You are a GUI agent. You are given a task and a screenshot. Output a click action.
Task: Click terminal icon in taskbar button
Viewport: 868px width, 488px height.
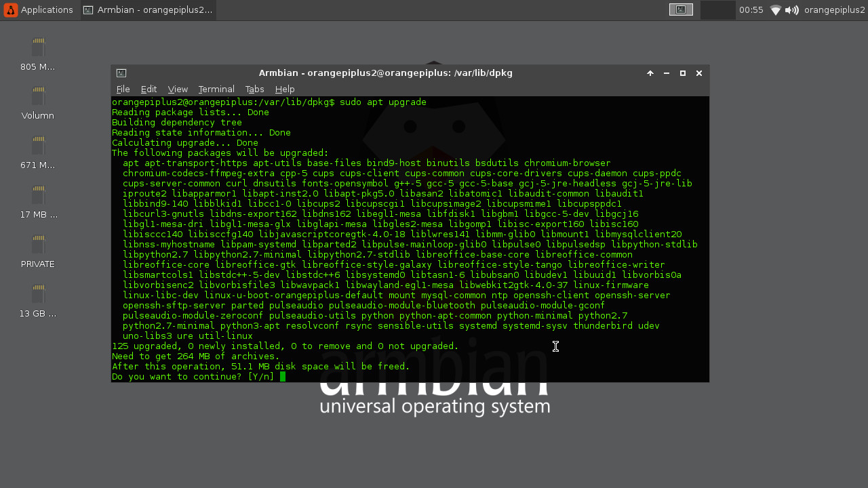click(x=88, y=9)
